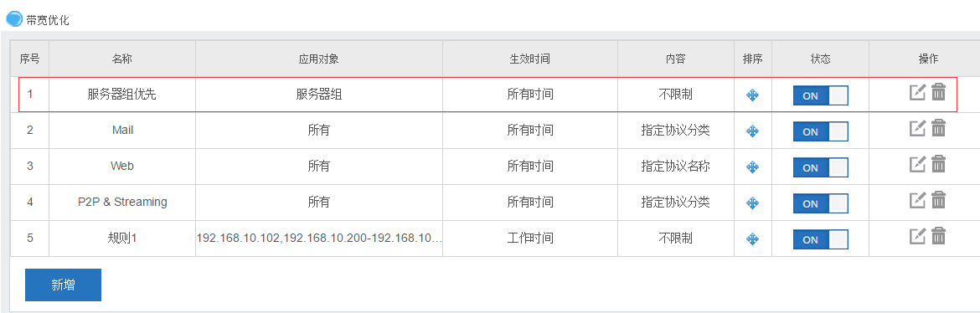Switch off the 规则1 status toggle

821,240
